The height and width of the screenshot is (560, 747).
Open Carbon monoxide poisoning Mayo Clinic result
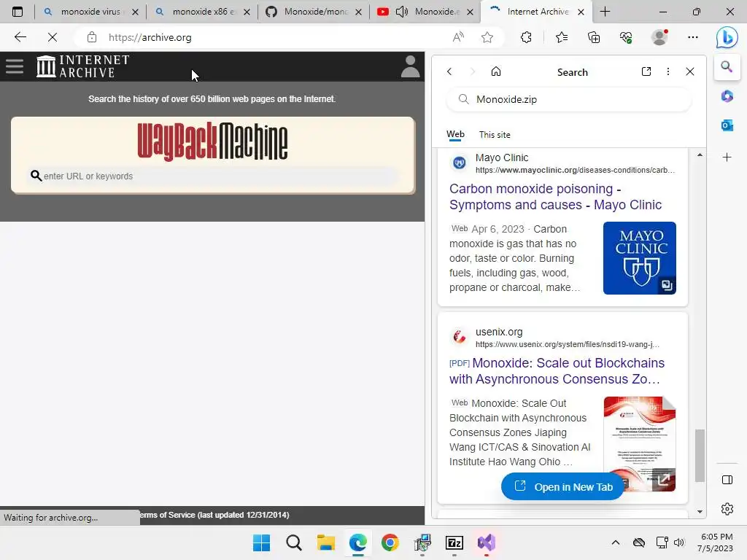[x=555, y=197]
